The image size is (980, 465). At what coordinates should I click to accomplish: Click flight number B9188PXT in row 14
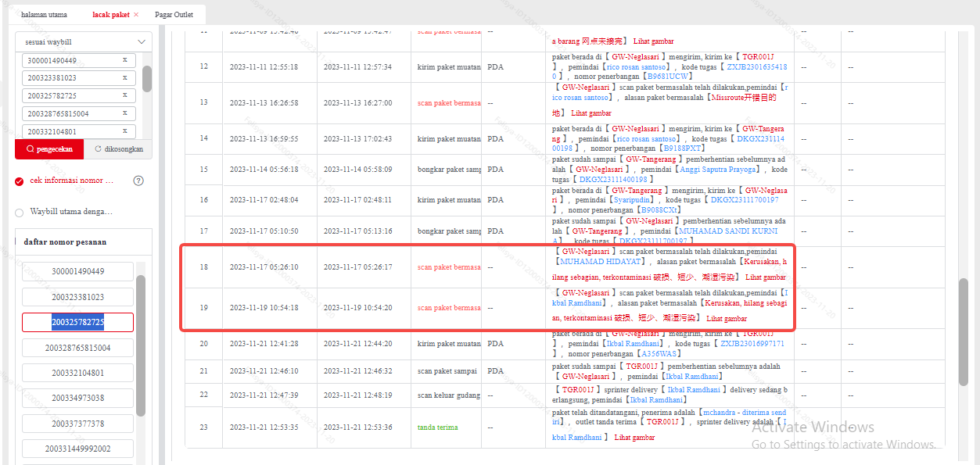pyautogui.click(x=683, y=148)
